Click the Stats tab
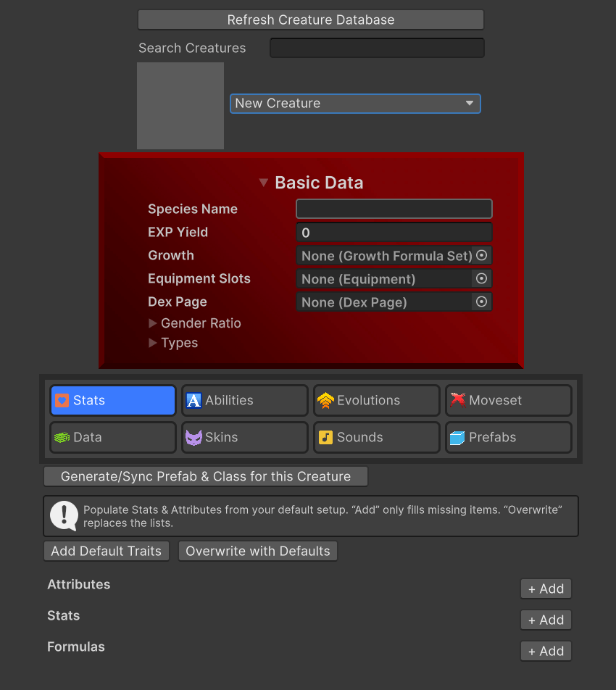 113,400
